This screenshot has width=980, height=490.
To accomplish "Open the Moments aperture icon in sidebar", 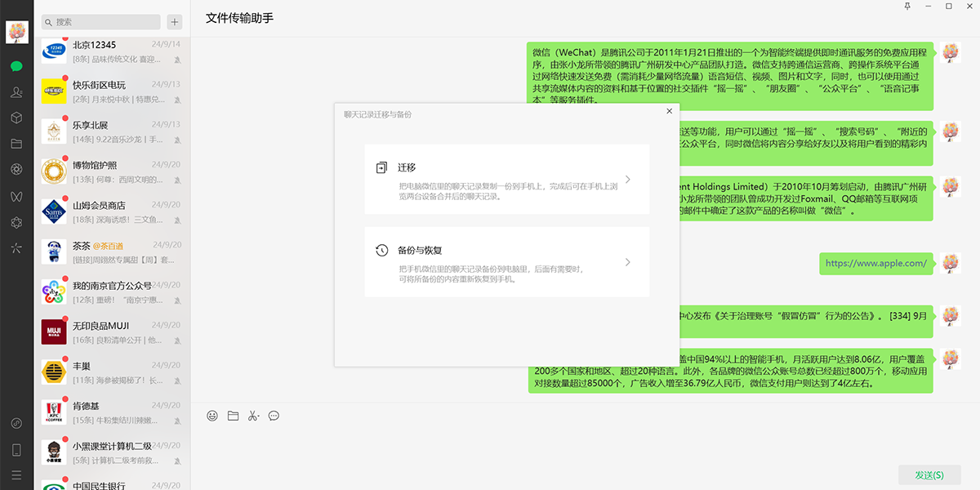I will click(x=16, y=169).
